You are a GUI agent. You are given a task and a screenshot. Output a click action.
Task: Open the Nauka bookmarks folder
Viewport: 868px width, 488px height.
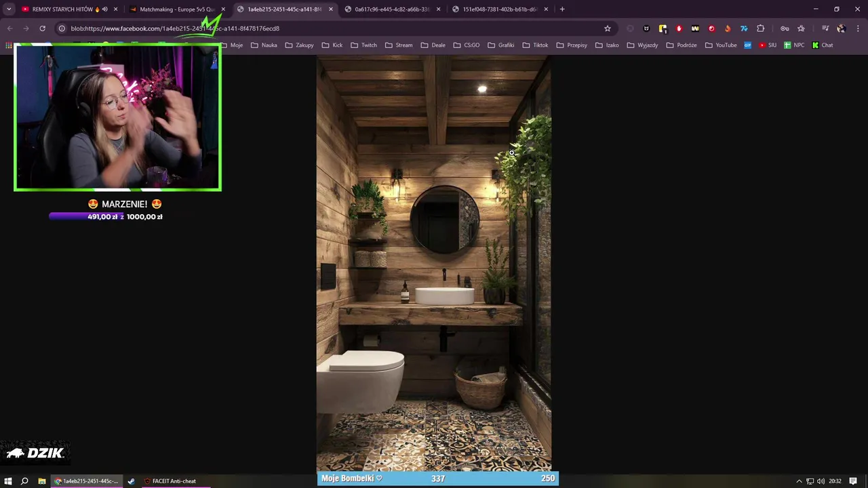click(264, 45)
